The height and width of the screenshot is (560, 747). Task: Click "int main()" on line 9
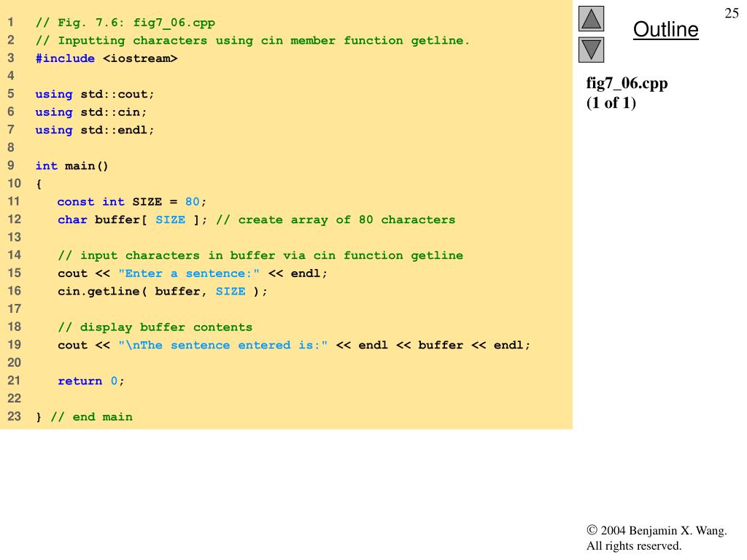click(x=72, y=166)
